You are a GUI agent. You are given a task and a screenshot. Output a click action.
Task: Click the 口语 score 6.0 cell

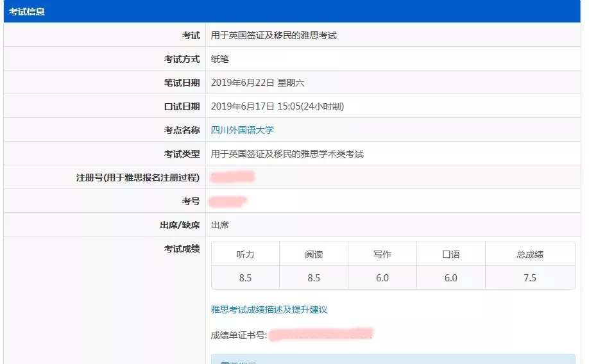coord(451,278)
